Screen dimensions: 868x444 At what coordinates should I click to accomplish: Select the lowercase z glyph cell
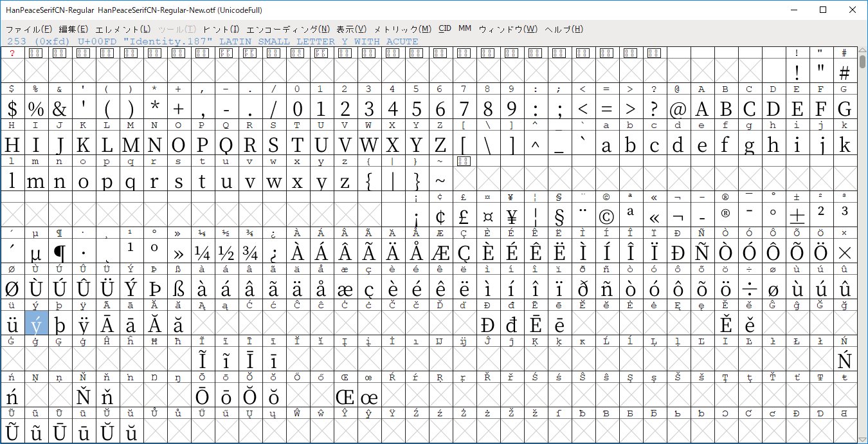pyautogui.click(x=345, y=180)
